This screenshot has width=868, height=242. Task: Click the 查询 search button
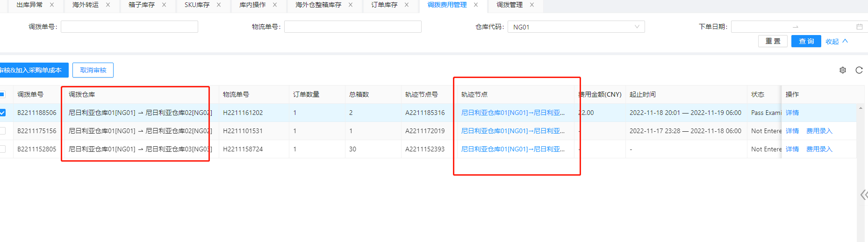pyautogui.click(x=806, y=42)
